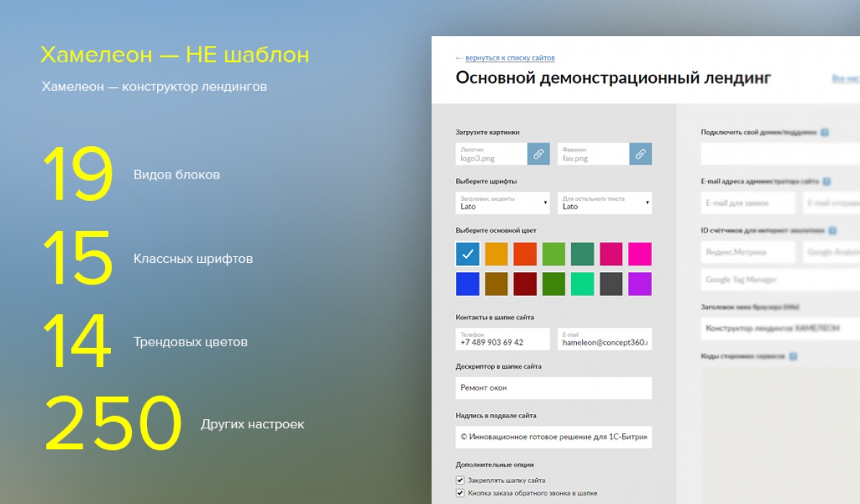Open the partially visible link at top right
Screen dimensions: 860x504
click(846, 78)
